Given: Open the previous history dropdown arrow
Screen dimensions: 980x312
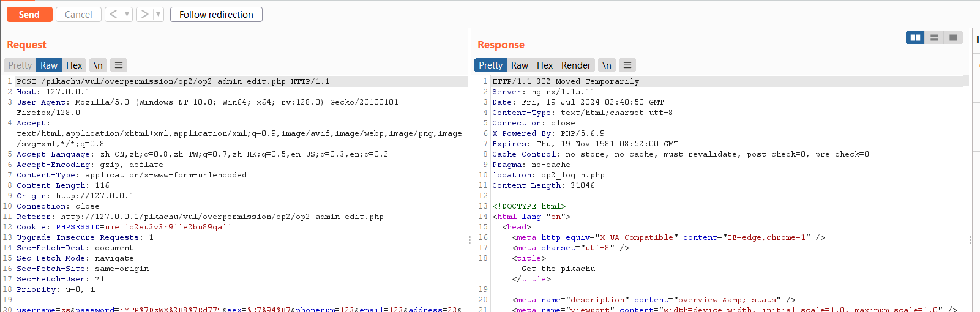Looking at the screenshot, I should (127, 14).
